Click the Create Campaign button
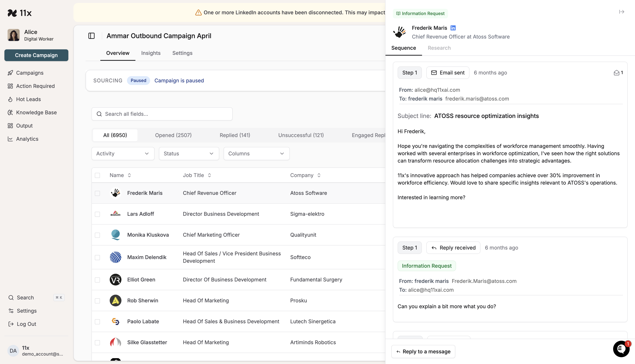This screenshot has width=635, height=364. point(36,55)
